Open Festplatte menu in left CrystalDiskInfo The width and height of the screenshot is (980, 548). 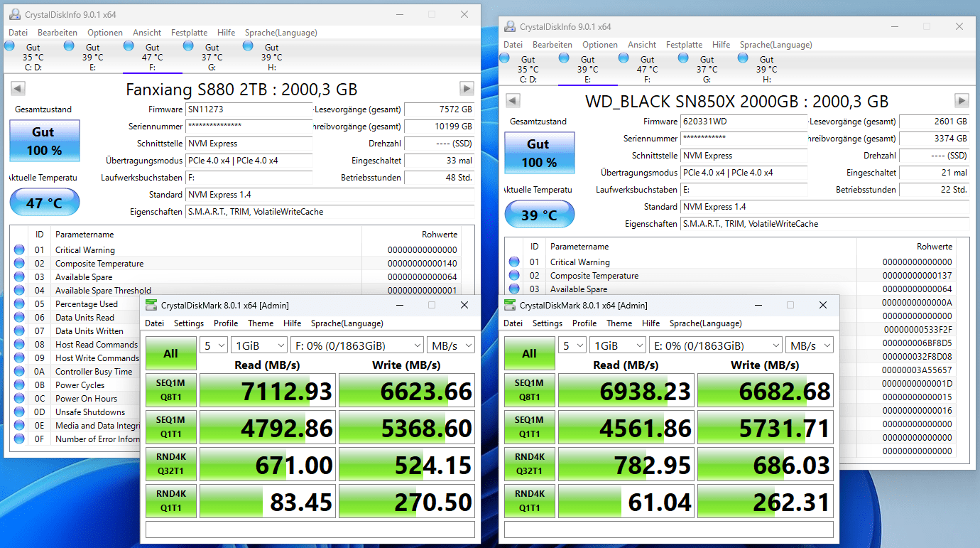coord(190,33)
